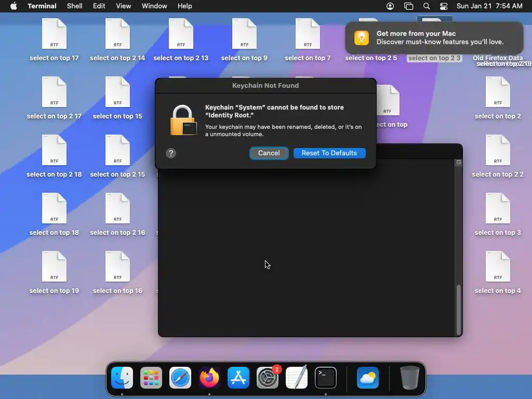
Task: Select the file 'select on top 9'
Action: click(244, 34)
